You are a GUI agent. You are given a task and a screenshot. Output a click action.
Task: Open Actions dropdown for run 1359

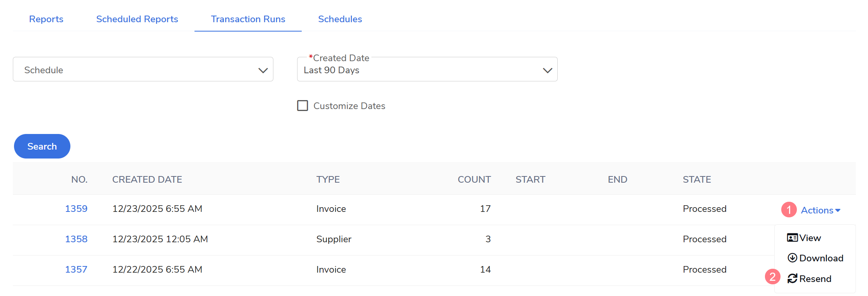(x=817, y=210)
